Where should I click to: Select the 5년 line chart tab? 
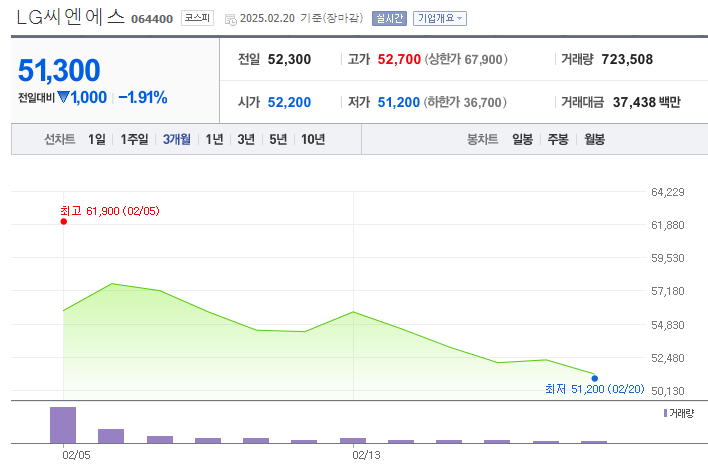278,139
